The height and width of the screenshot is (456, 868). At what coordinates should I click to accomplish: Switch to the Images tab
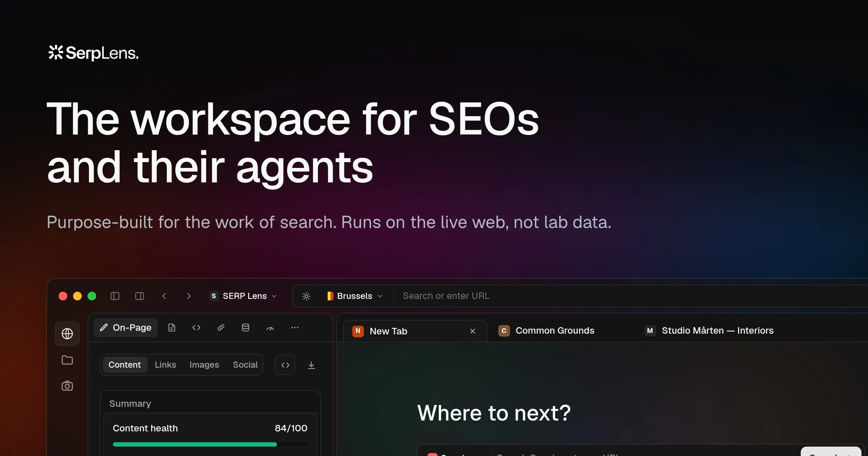click(204, 365)
